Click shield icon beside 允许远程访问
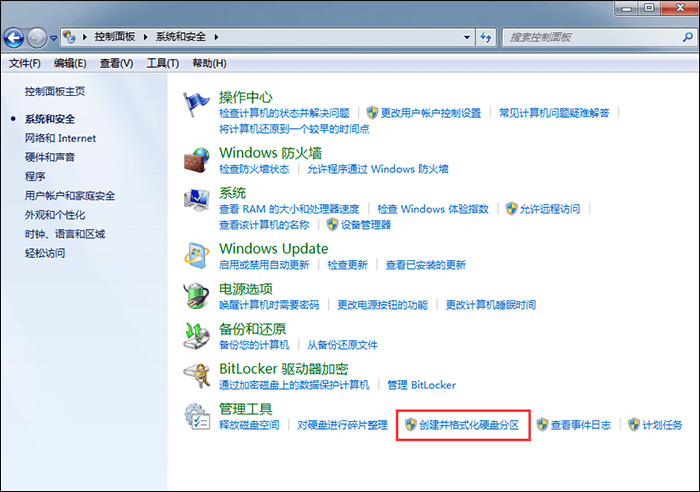 point(512,208)
